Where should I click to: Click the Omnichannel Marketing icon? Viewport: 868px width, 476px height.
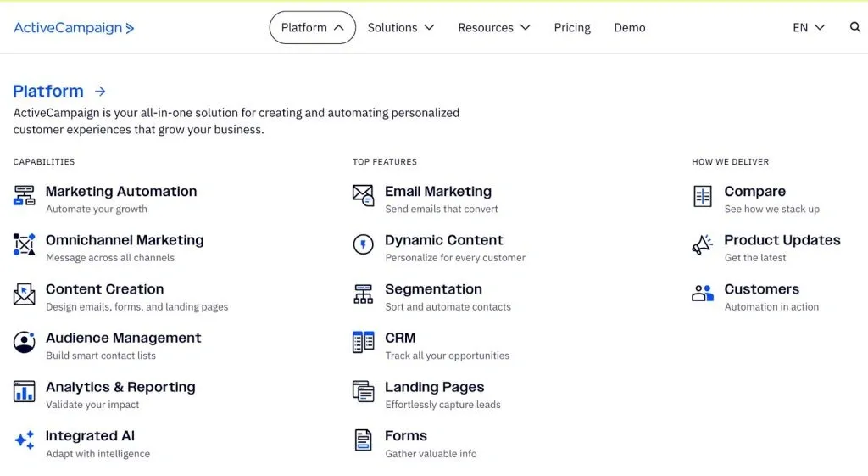tap(25, 244)
